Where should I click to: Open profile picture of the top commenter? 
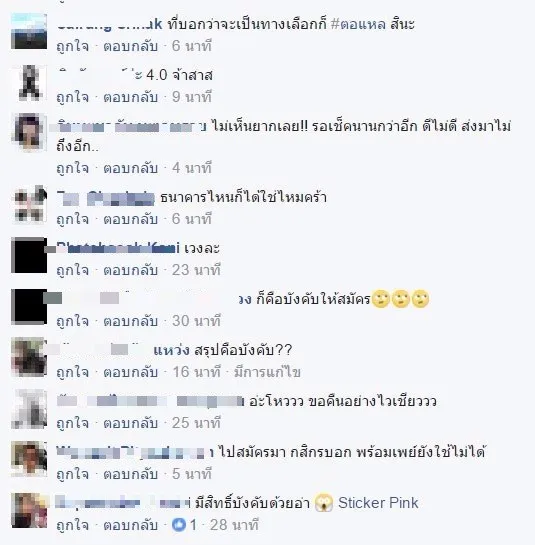tap(29, 31)
